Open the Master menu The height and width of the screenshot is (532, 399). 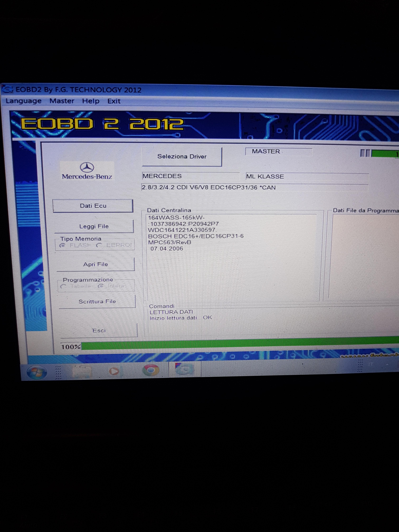pos(62,101)
